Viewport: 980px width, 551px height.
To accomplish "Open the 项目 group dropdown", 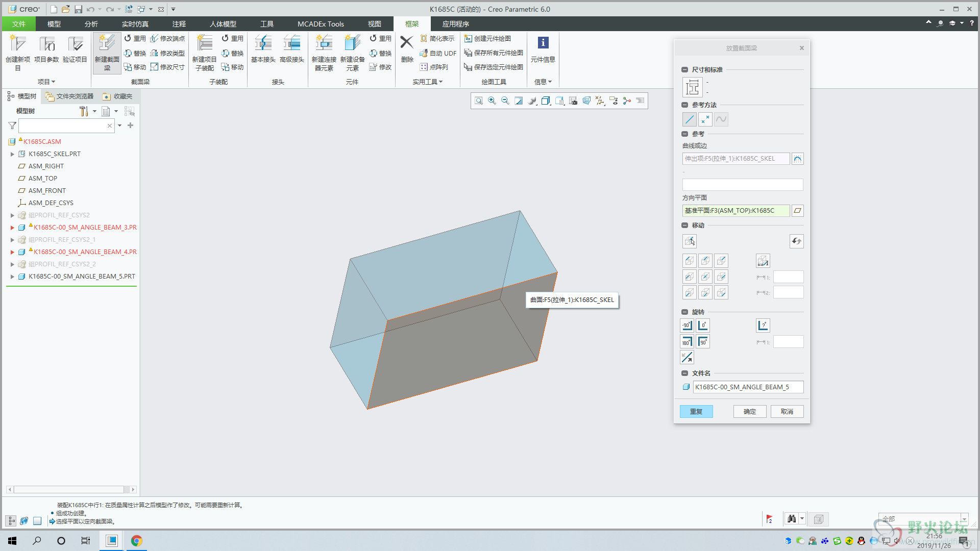I will tap(46, 82).
